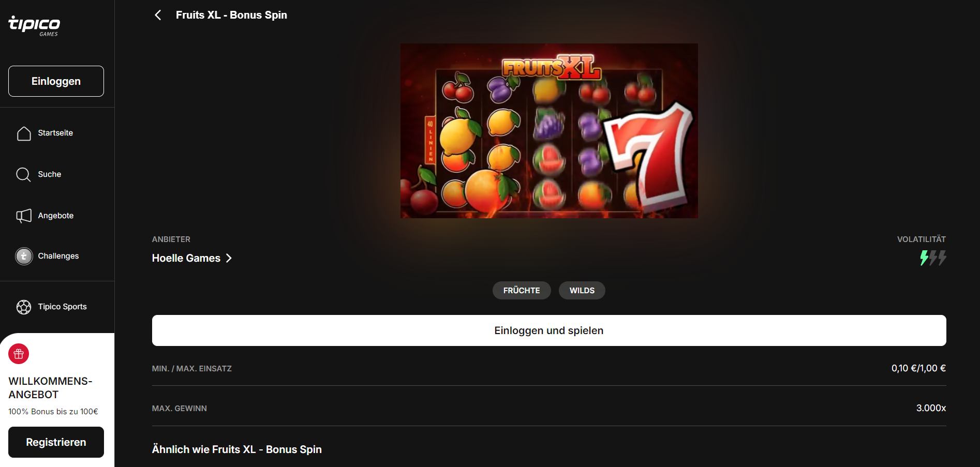Open Angebote via the megaphone icon

[24, 216]
